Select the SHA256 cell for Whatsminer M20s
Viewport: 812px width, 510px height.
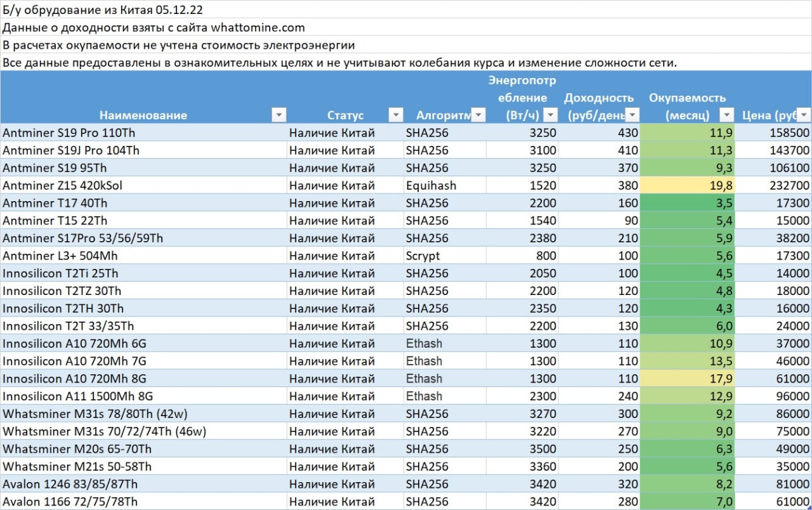[445, 448]
